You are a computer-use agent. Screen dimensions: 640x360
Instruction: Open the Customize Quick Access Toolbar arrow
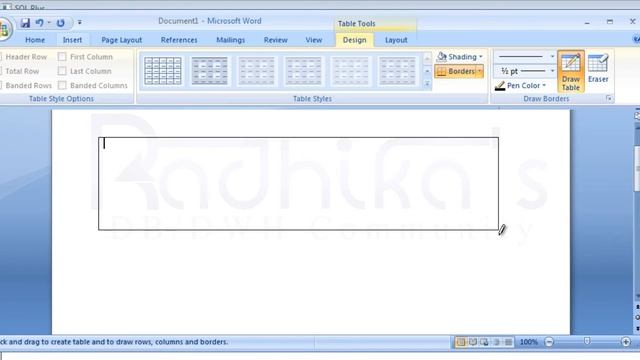coord(80,23)
